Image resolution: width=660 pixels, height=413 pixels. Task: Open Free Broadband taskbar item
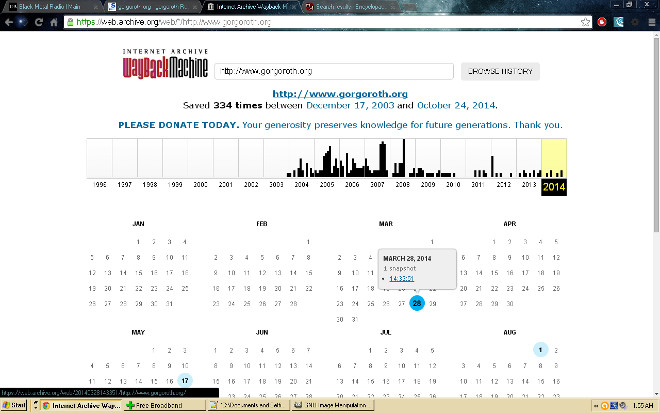point(164,405)
